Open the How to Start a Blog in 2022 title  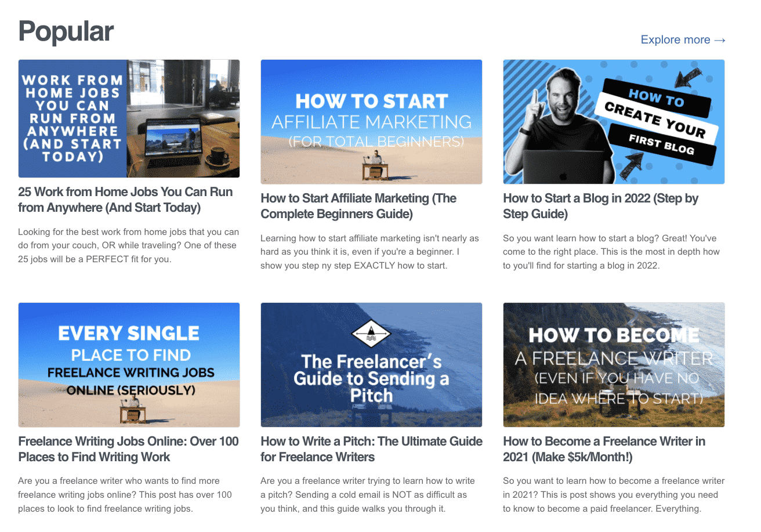point(600,206)
